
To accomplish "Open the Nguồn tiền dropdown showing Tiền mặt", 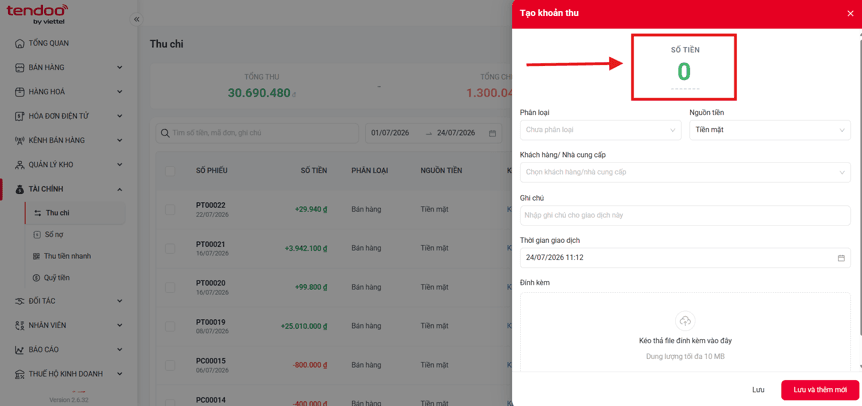I will click(x=770, y=130).
